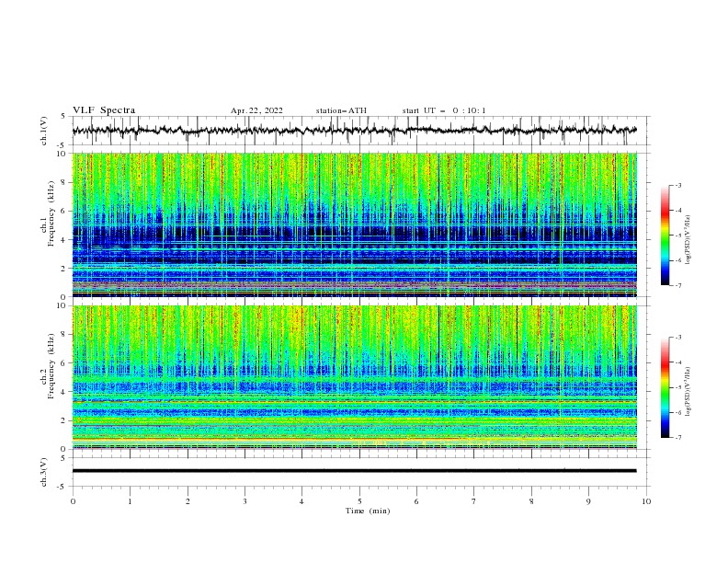Select the "start UT = 0:10:1" text
The image size is (728, 563).
[x=444, y=110]
